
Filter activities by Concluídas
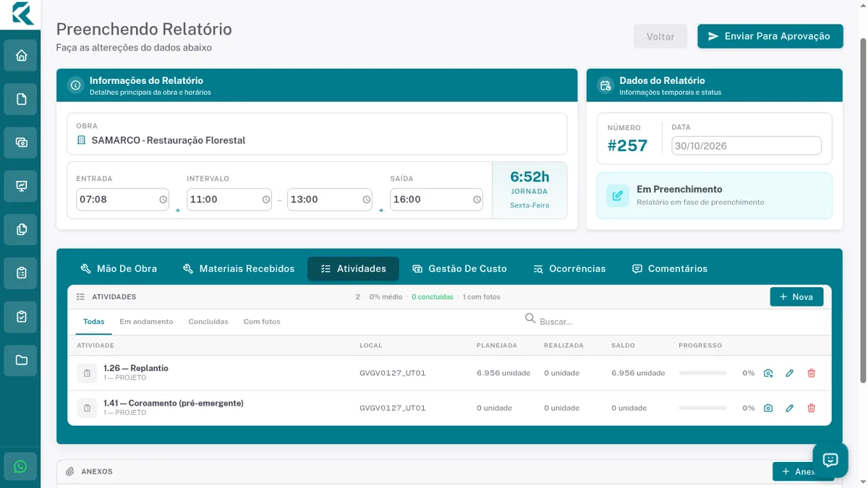(x=208, y=322)
